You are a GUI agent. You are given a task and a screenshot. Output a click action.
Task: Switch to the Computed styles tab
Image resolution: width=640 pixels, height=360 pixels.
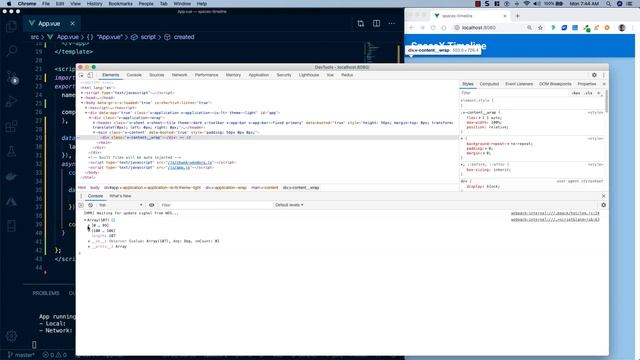click(489, 84)
